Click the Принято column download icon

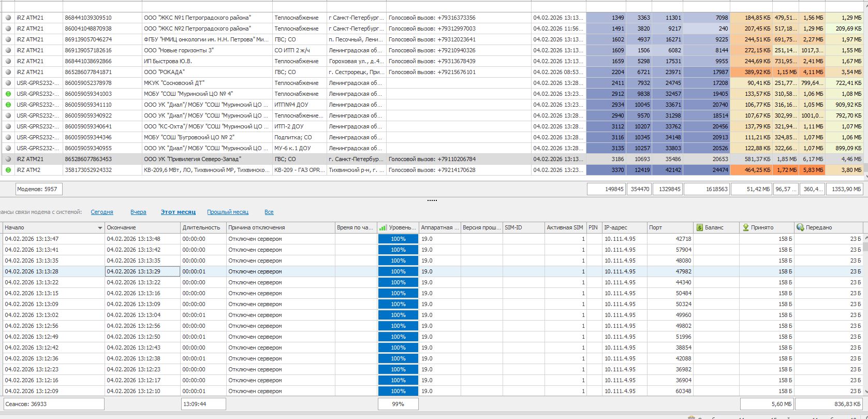click(746, 228)
